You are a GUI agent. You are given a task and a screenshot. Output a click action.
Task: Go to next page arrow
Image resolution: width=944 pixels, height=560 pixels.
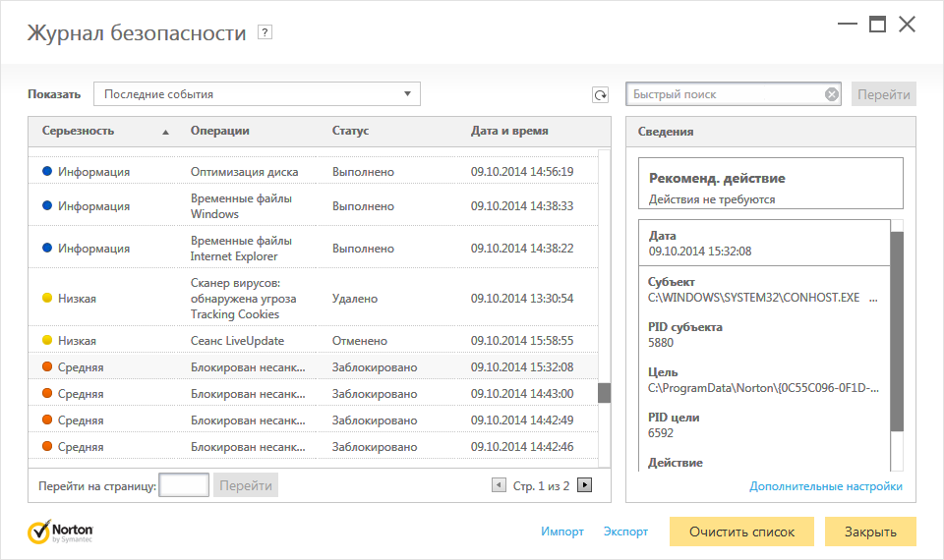coord(584,485)
